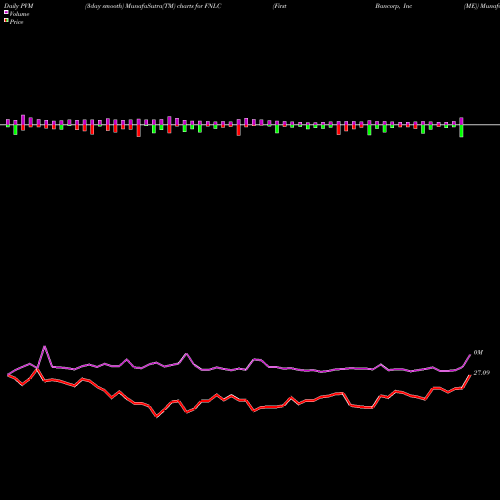Select the Volume legend label
The width and height of the screenshot is (500, 500).
pos(19,14)
